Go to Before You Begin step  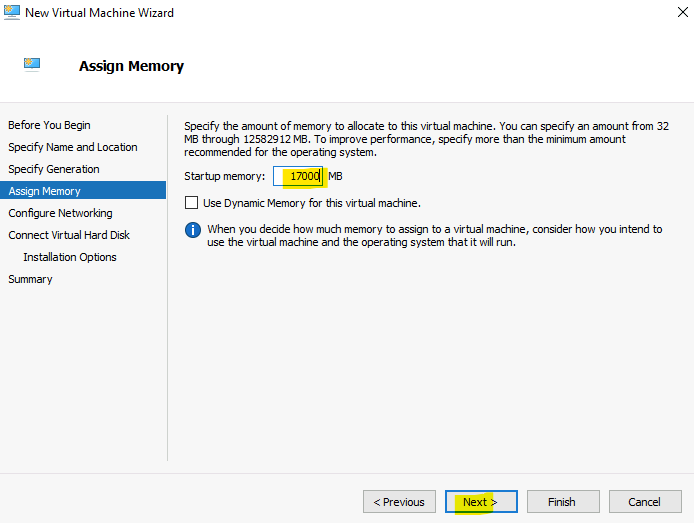(49, 125)
